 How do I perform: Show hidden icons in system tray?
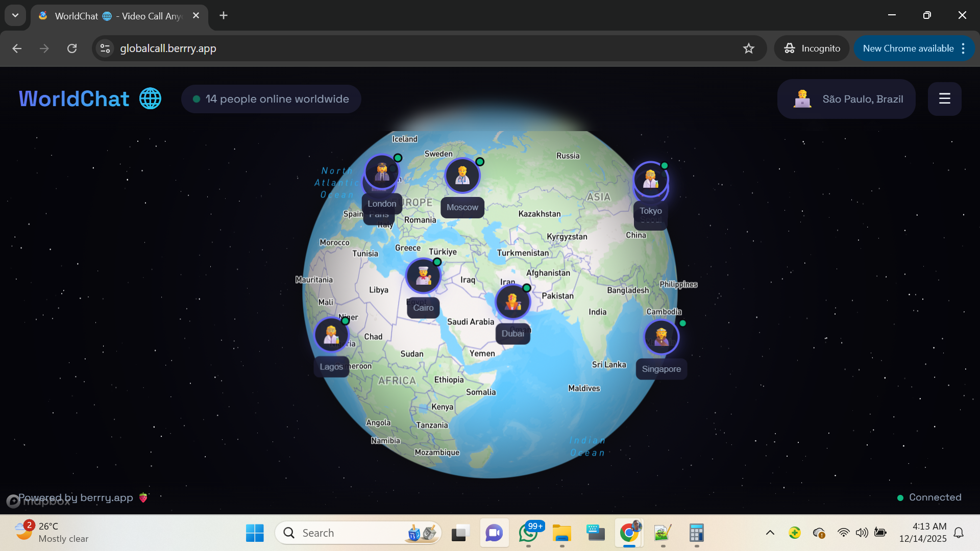point(770,533)
